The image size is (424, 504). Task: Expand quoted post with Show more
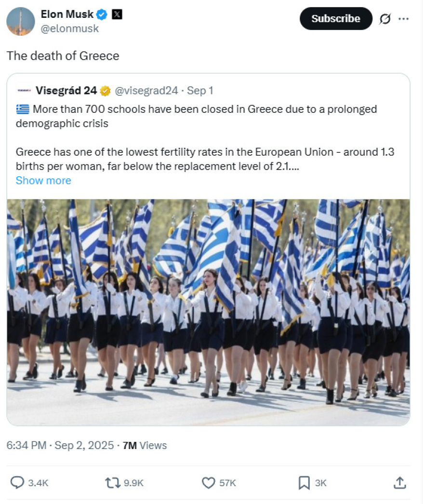(x=43, y=180)
